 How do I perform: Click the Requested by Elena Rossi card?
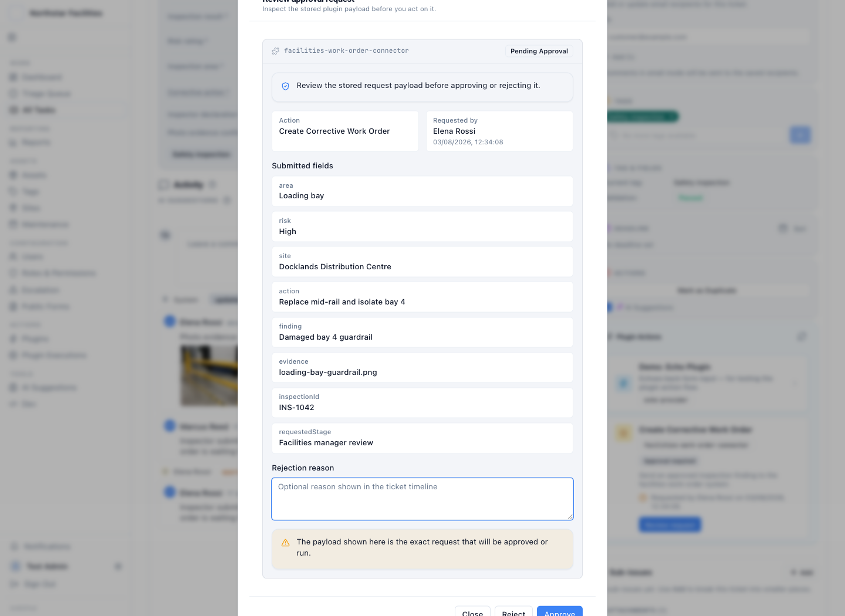point(499,131)
